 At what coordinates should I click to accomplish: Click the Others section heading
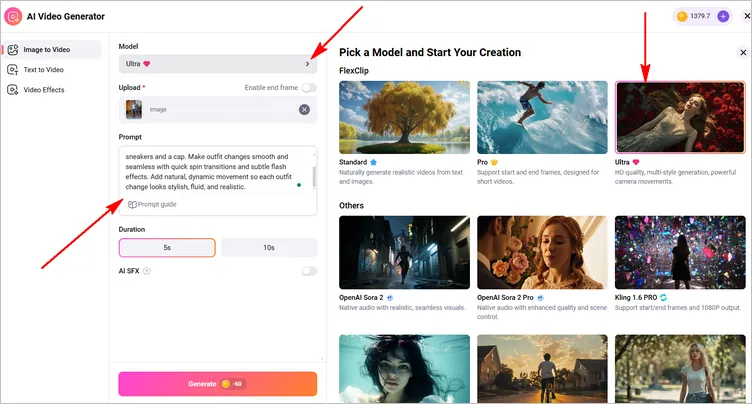click(351, 206)
